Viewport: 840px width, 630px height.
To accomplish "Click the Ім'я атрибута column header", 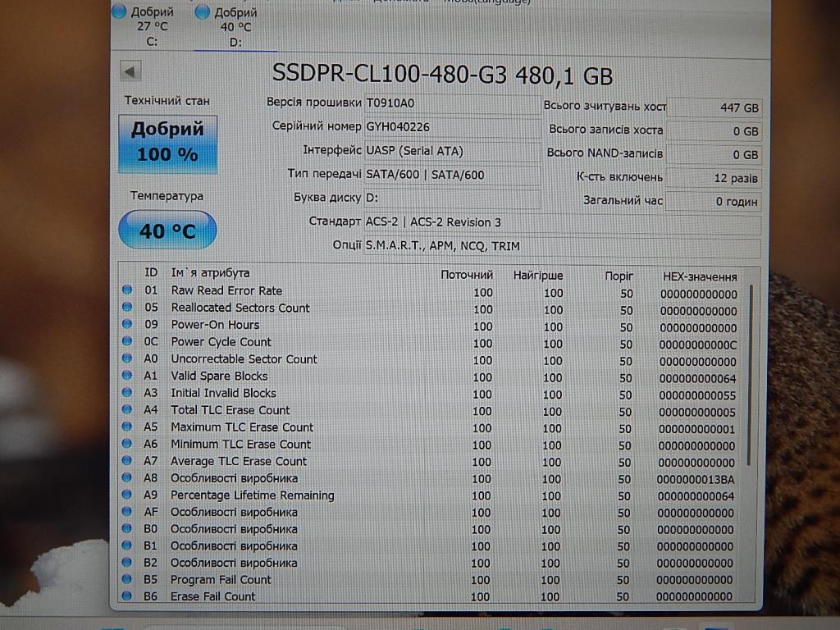I will (x=210, y=273).
